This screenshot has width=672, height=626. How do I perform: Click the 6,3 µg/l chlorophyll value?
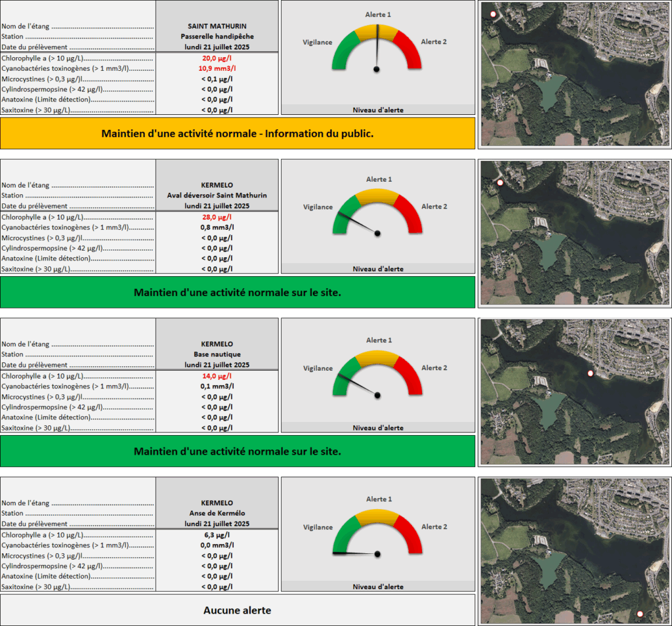coord(217,535)
